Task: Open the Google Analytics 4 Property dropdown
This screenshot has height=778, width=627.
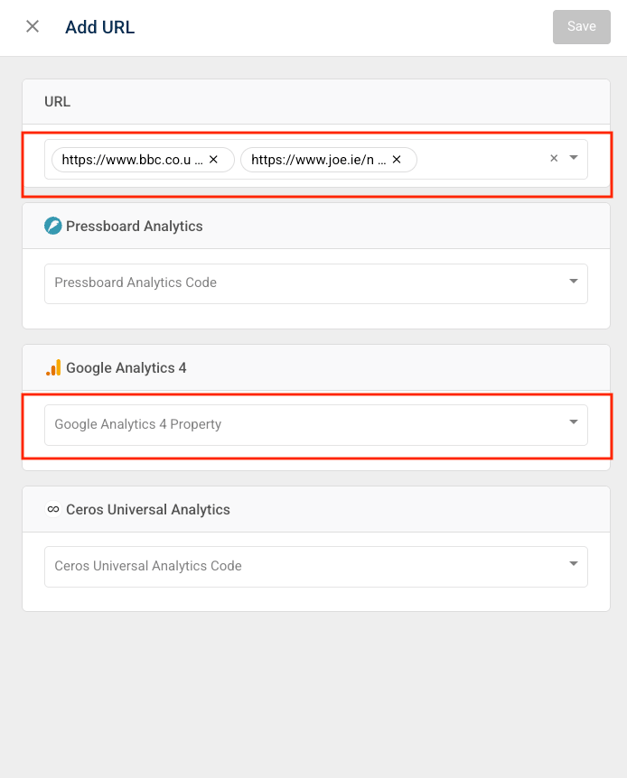Action: 574,423
